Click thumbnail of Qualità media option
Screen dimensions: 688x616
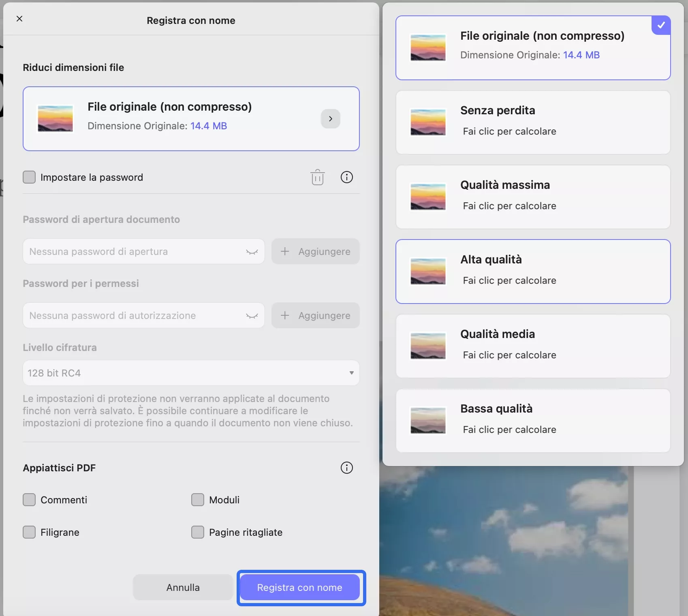point(428,346)
